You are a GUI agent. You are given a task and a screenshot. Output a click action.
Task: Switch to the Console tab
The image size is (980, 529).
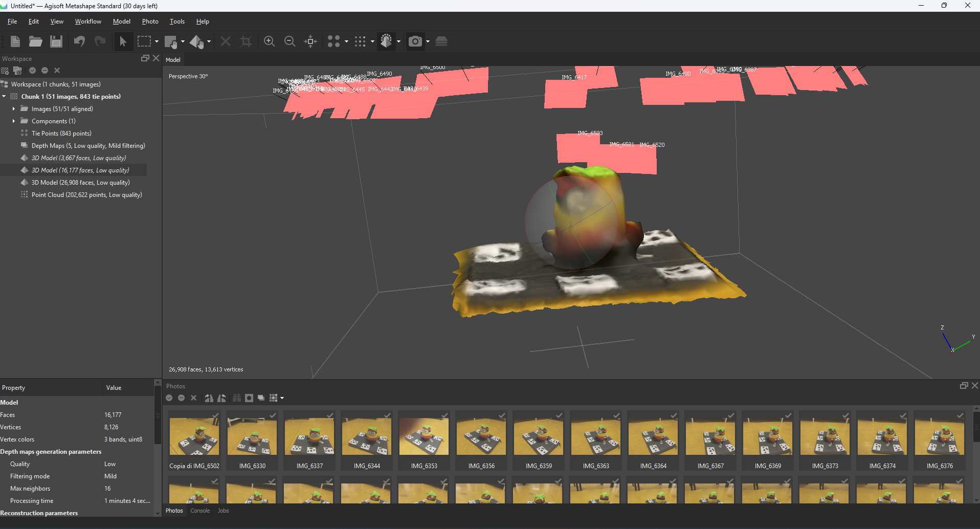pos(200,511)
